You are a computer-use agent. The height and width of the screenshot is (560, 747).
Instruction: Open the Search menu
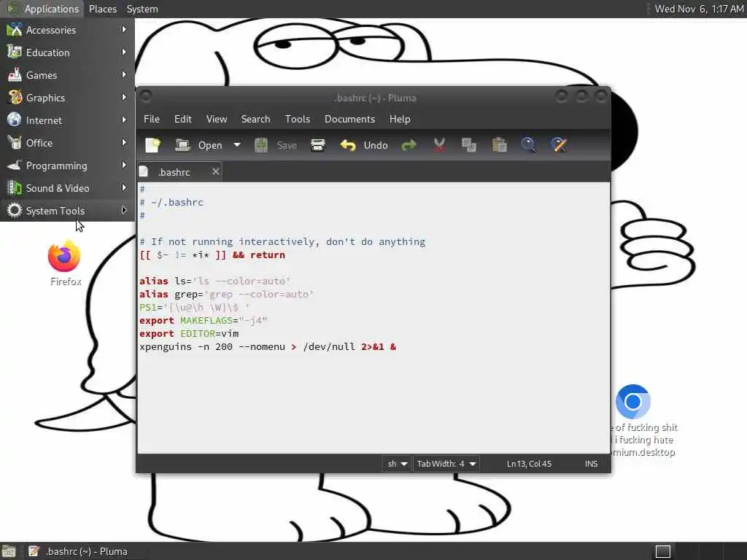pos(255,119)
